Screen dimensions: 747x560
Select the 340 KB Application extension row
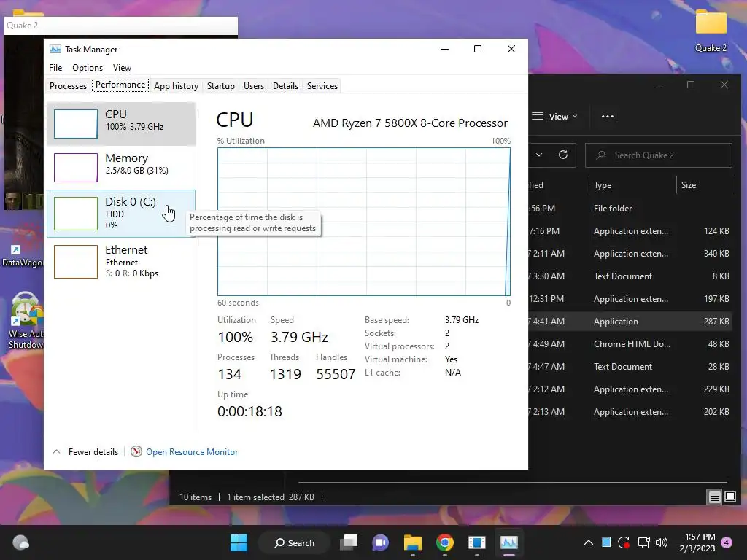631,253
